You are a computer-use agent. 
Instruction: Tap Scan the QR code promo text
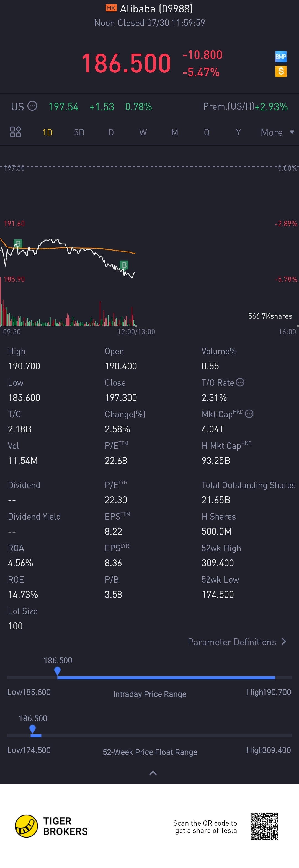(x=205, y=827)
